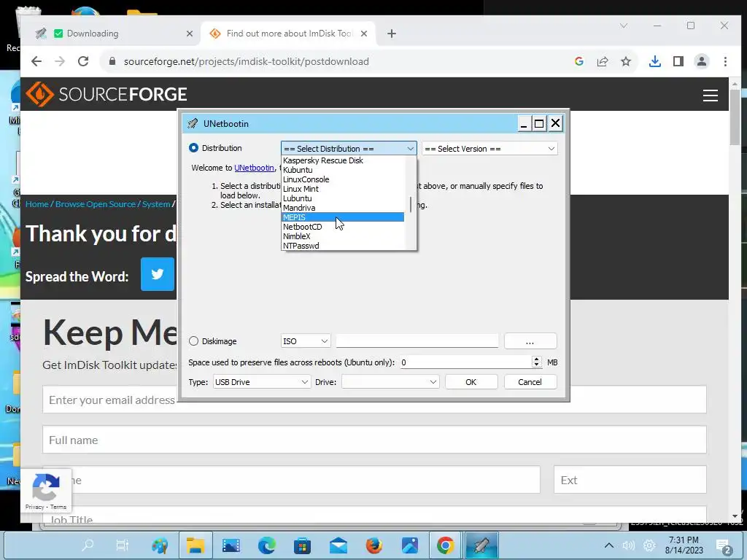Click the distribution list scrollbar handle
Viewport: 747px width, 560px height.
click(x=410, y=205)
